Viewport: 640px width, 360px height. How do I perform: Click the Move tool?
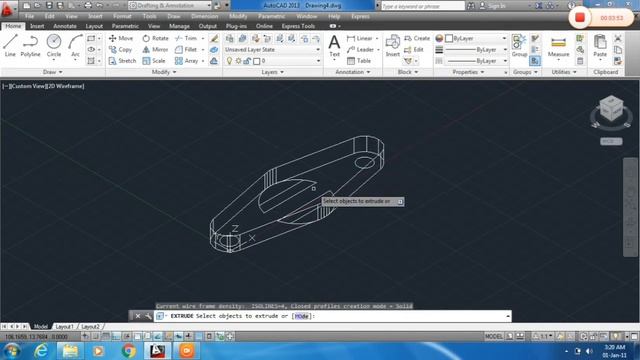click(121, 38)
